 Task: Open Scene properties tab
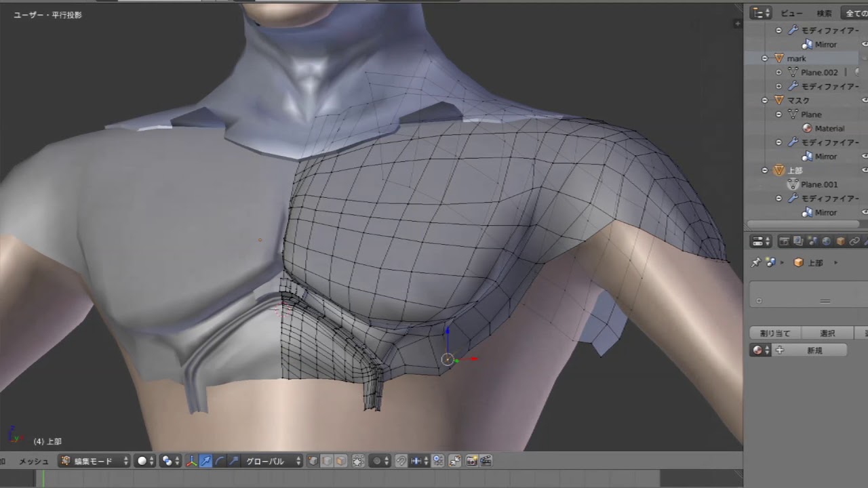click(812, 241)
